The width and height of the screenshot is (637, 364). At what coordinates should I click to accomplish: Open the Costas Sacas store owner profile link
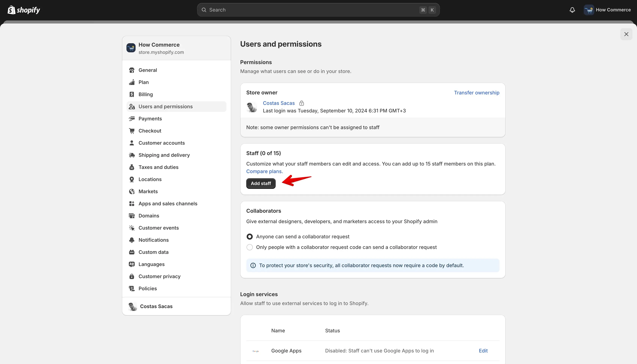pos(279,103)
